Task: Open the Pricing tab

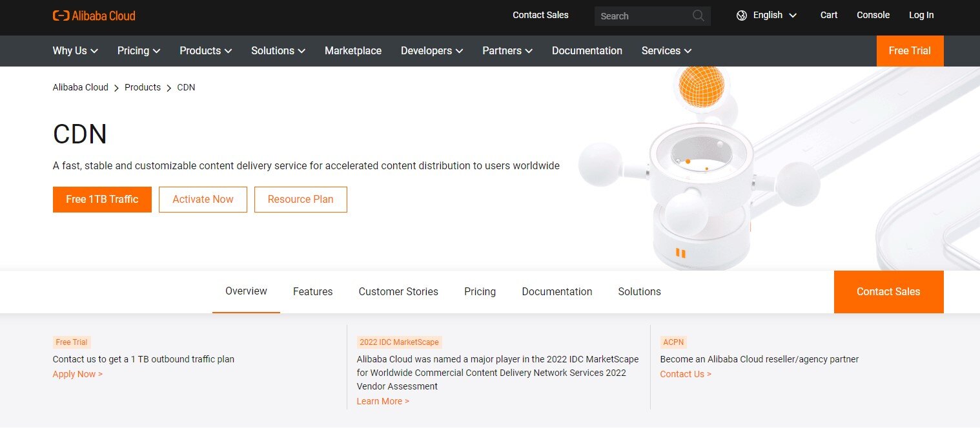Action: click(x=480, y=291)
